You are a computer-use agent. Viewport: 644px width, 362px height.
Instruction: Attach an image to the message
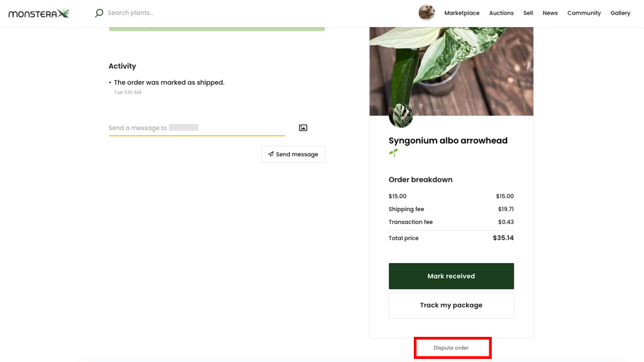point(303,128)
